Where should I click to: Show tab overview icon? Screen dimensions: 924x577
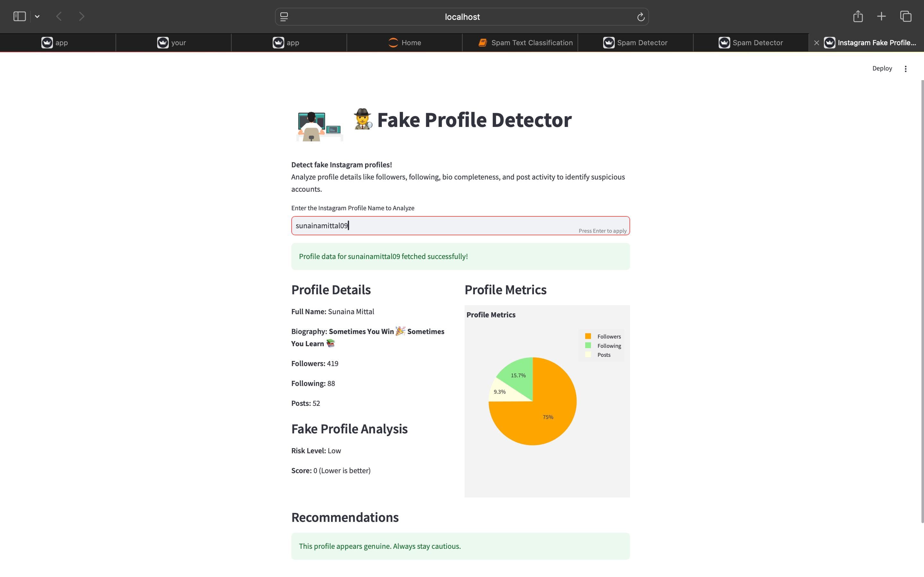click(x=906, y=16)
